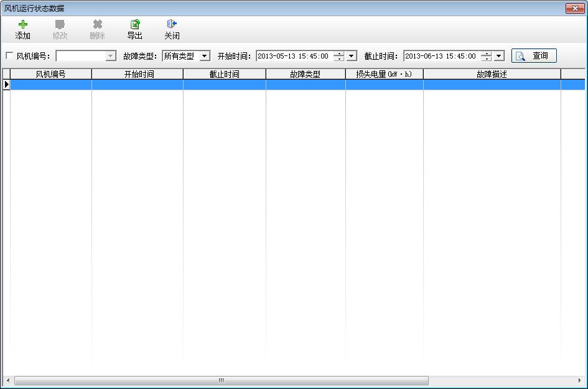Export data with the 导出 Excel icon
The image size is (588, 389).
[135, 24]
